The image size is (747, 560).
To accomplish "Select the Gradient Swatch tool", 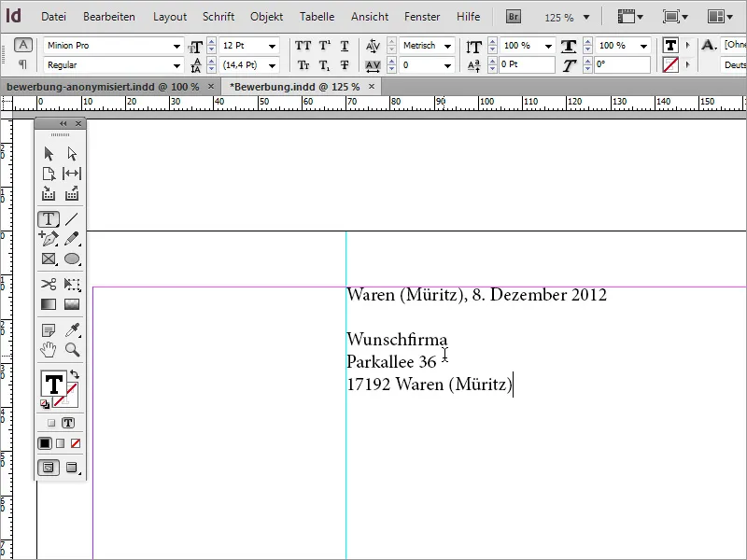I will [49, 304].
